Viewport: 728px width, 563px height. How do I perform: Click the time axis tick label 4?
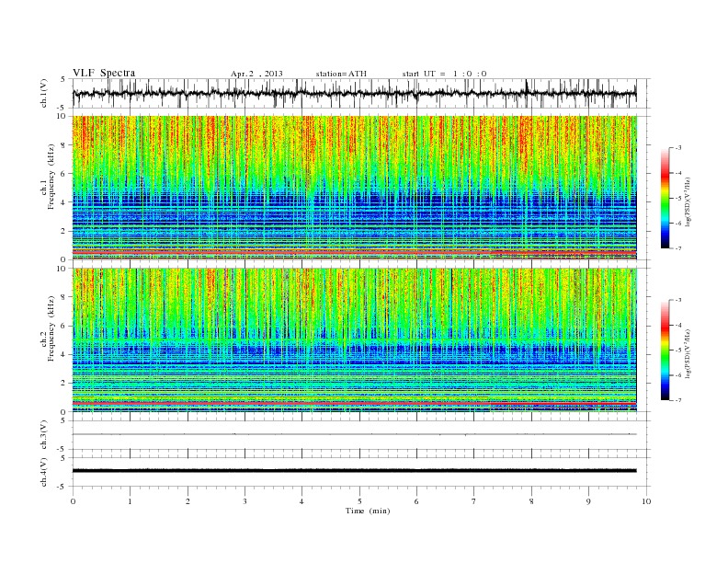[x=301, y=501]
